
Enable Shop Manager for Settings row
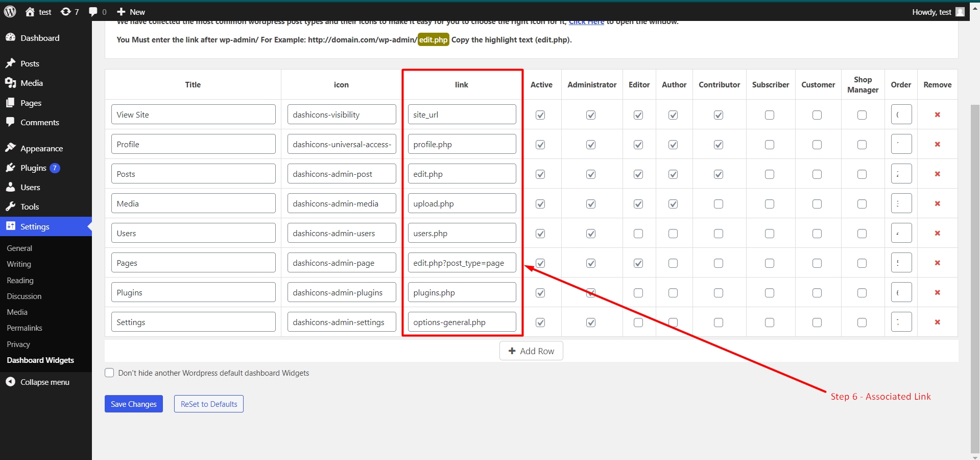(862, 323)
